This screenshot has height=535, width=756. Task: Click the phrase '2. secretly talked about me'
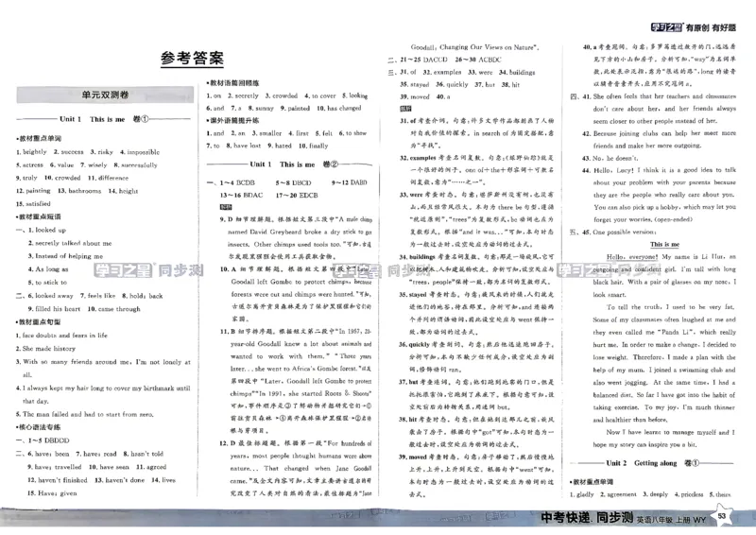[70, 243]
